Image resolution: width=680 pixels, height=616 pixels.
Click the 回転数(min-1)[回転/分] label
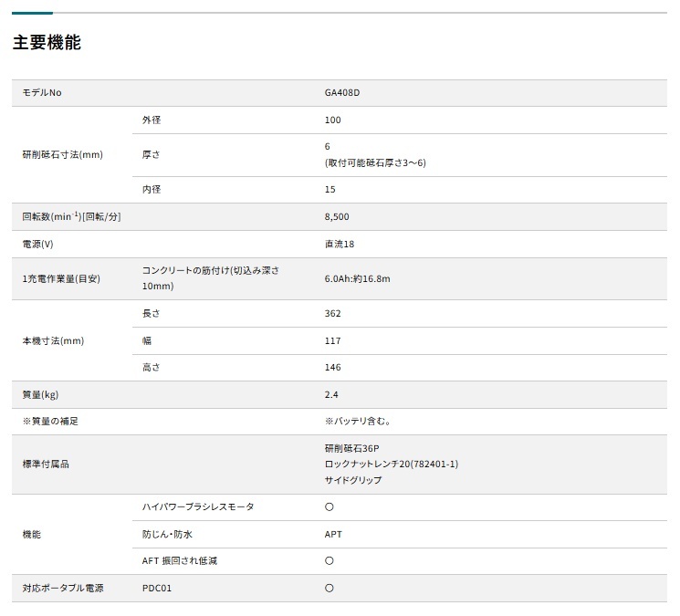(71, 217)
